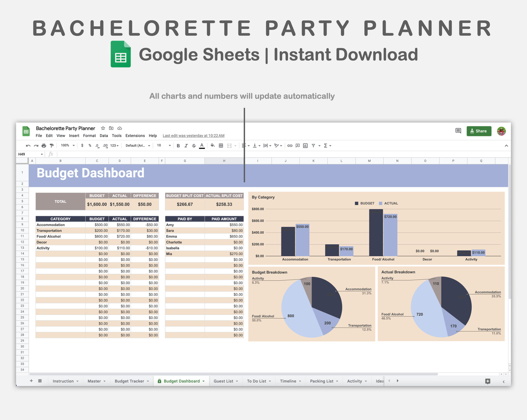This screenshot has width=527, height=420.
Task: Switch to the Guest List tab
Action: [224, 381]
